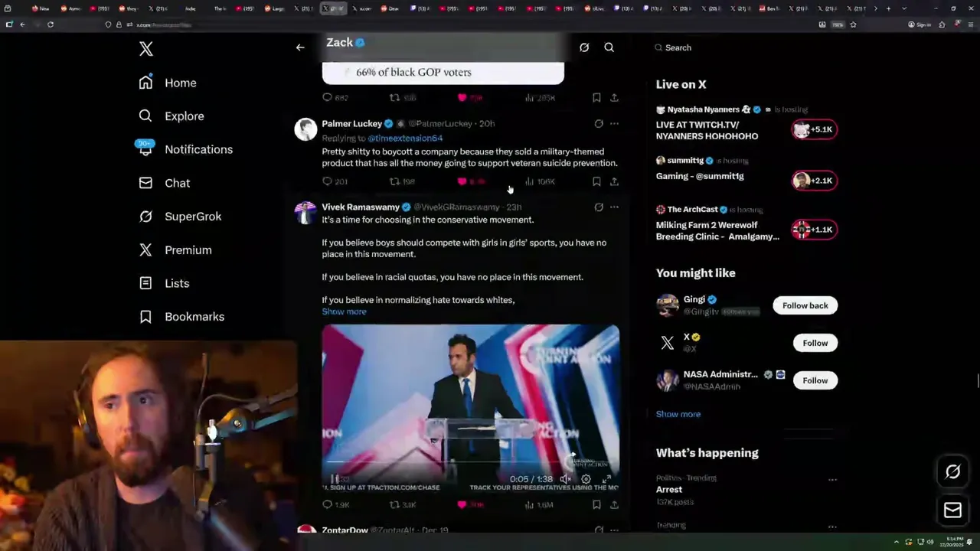Click Sign in on the browser toolbar
Viewport: 980px width, 551px height.
920,24
